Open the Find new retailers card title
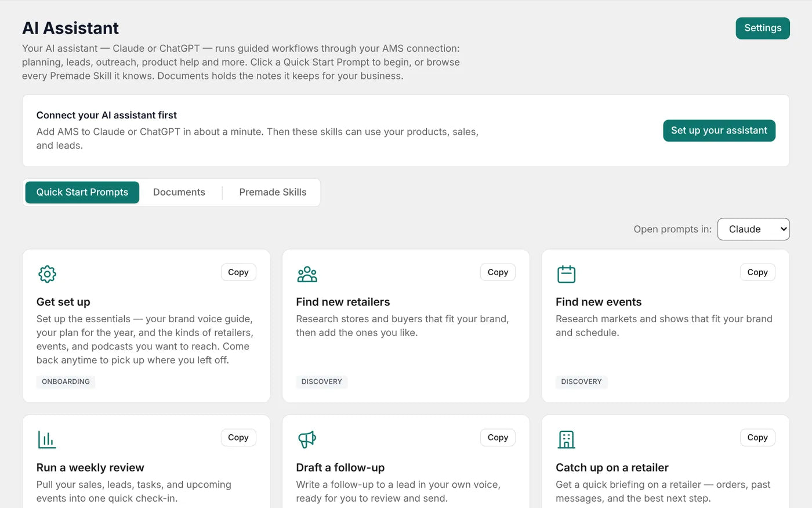 [x=343, y=302]
